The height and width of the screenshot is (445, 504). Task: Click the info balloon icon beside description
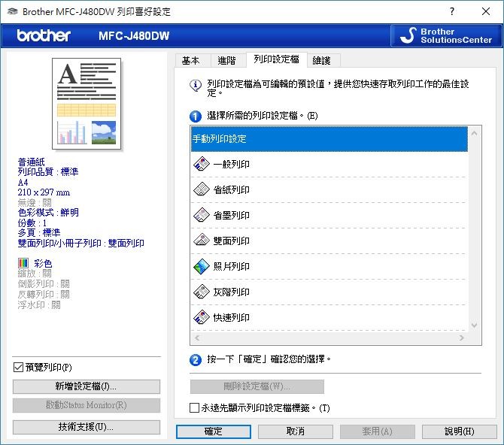196,86
